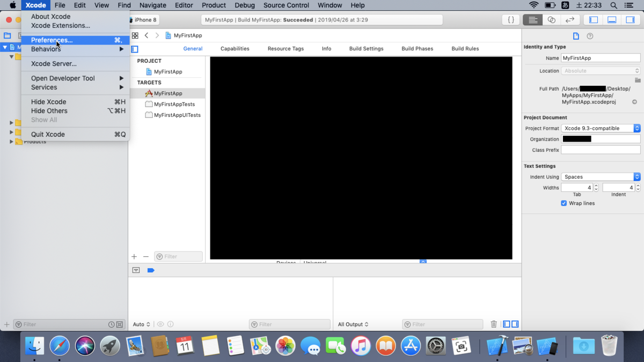Select About Xcode menu item

[76, 17]
